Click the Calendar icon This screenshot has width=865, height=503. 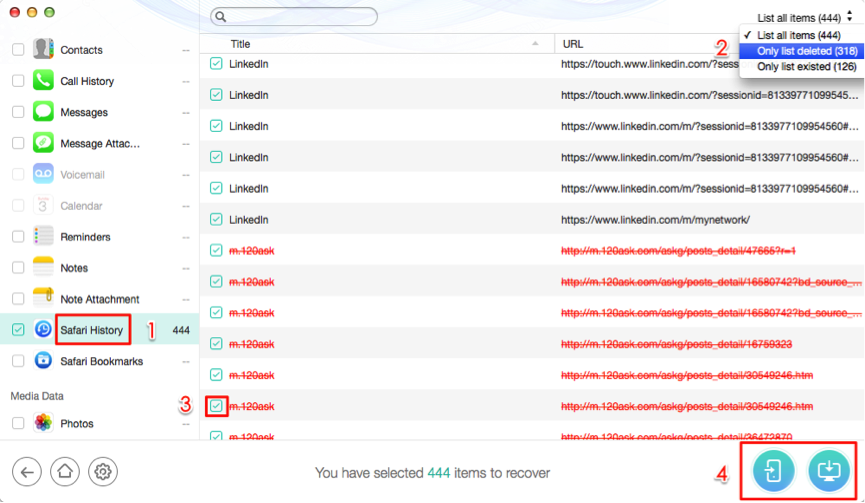tap(43, 205)
